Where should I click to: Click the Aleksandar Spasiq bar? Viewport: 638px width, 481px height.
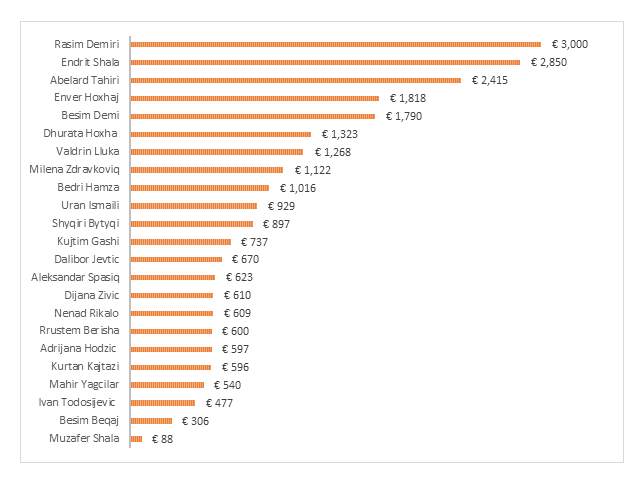[173, 278]
